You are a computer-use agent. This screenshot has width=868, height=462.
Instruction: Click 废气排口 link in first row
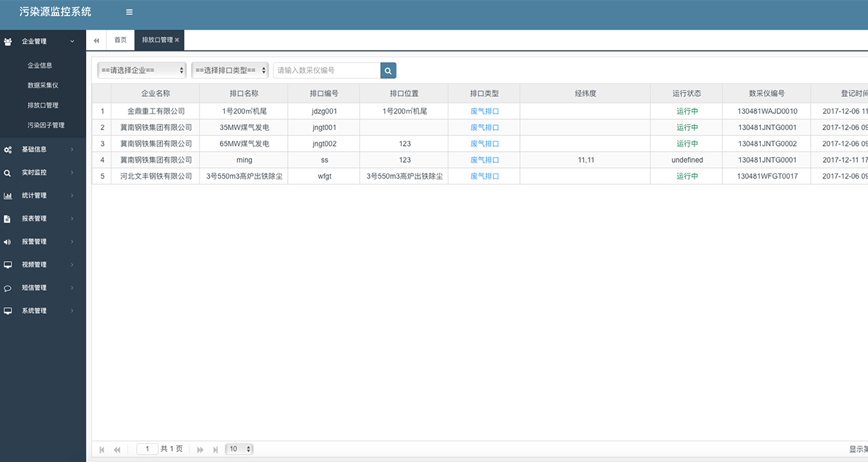click(485, 111)
